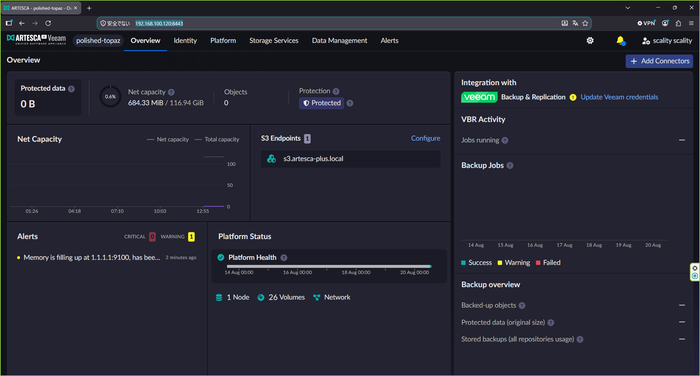Click the Warning legend color swatch
Image resolution: width=700 pixels, height=376 pixels.
pyautogui.click(x=500, y=263)
